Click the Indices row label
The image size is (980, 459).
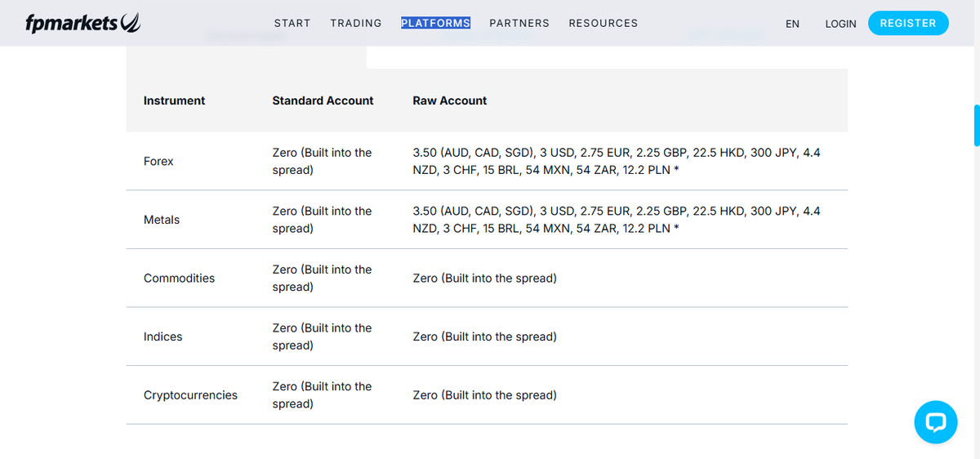[163, 336]
